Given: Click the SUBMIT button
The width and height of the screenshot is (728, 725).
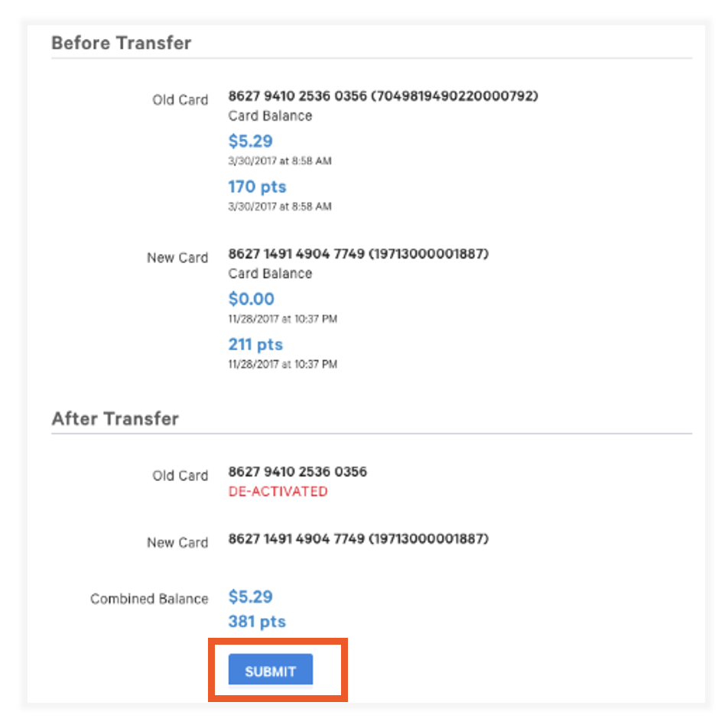Looking at the screenshot, I should (270, 671).
